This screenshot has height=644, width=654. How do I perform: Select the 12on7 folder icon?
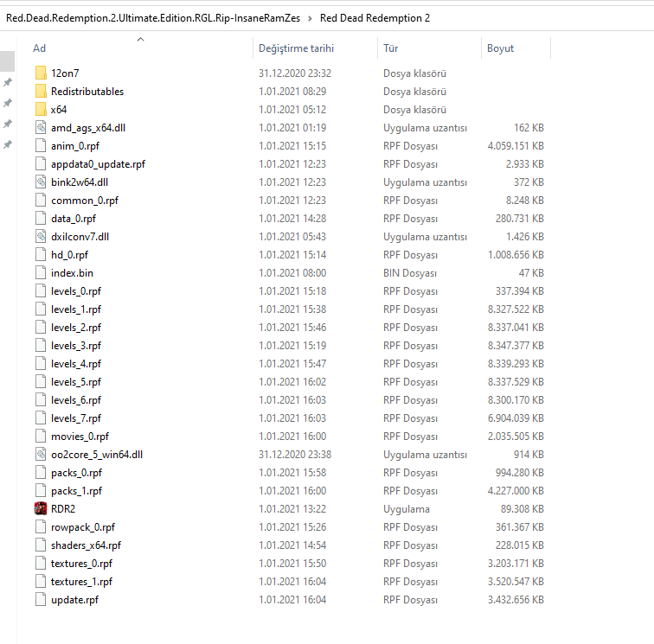coord(41,73)
